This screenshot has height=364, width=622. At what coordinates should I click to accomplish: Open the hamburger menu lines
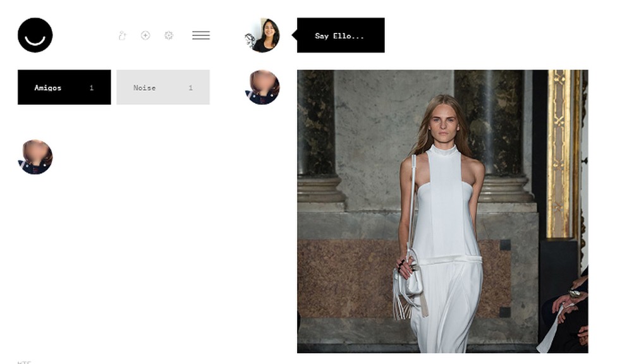click(201, 35)
